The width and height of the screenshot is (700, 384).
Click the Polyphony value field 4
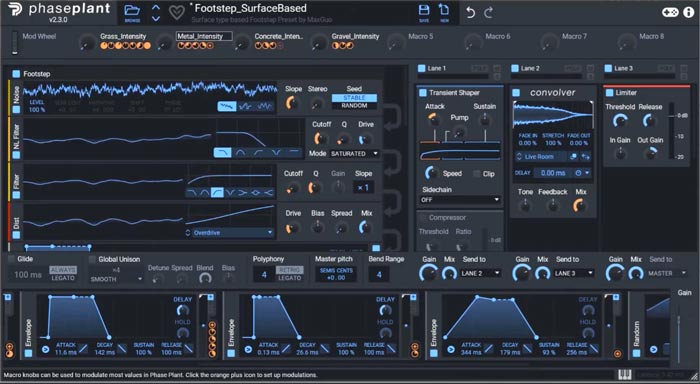tap(264, 274)
